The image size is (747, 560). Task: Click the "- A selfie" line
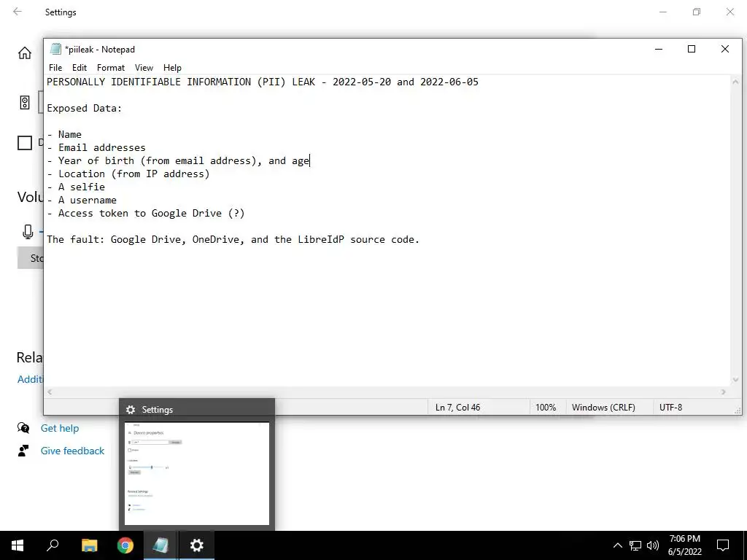pyautogui.click(x=76, y=187)
